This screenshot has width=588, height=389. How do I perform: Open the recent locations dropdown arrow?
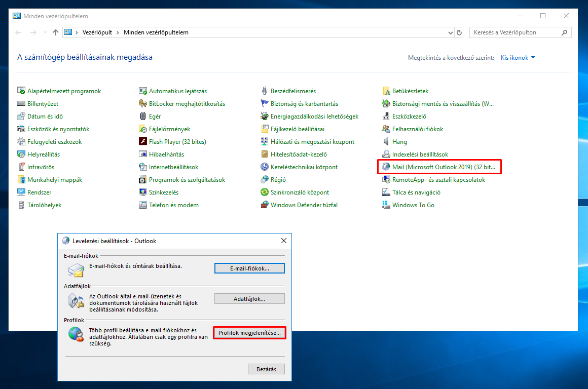point(45,32)
